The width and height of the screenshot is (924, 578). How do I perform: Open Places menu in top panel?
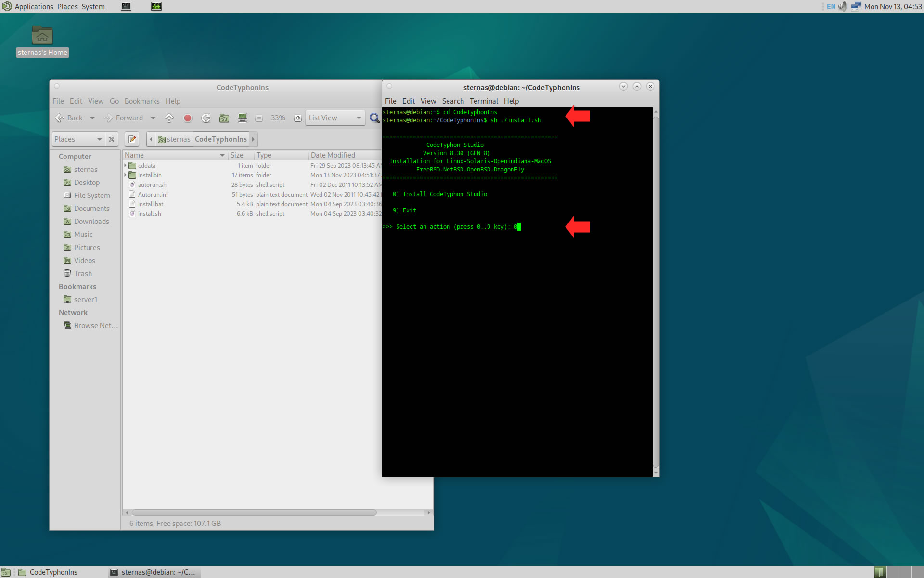pos(67,6)
